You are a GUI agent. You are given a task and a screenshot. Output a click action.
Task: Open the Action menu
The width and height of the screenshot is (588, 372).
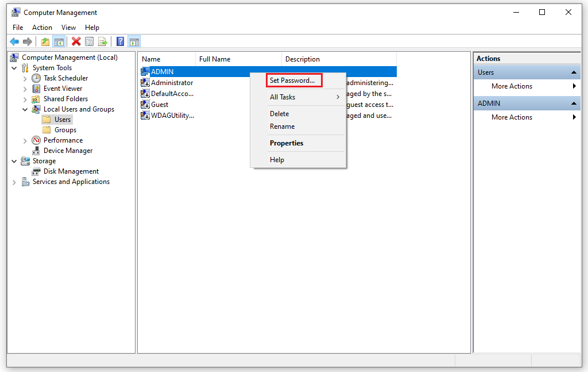(x=42, y=27)
